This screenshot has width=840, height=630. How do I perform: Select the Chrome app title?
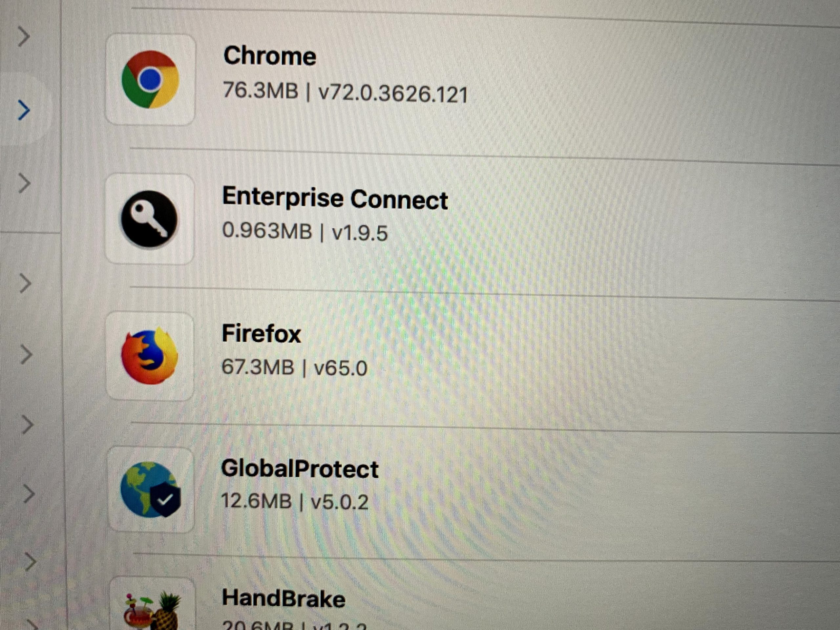(x=270, y=56)
